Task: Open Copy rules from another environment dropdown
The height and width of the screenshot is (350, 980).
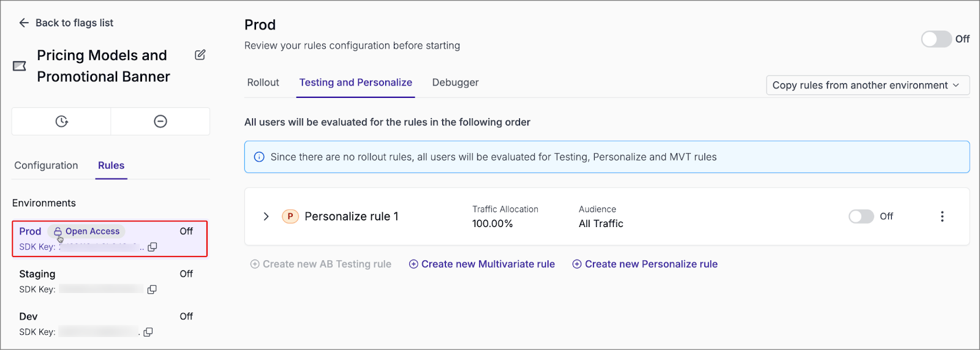Action: tap(867, 85)
